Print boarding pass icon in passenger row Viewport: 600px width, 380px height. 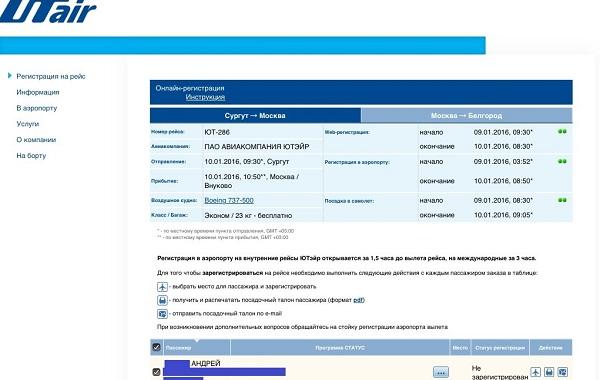(x=549, y=372)
